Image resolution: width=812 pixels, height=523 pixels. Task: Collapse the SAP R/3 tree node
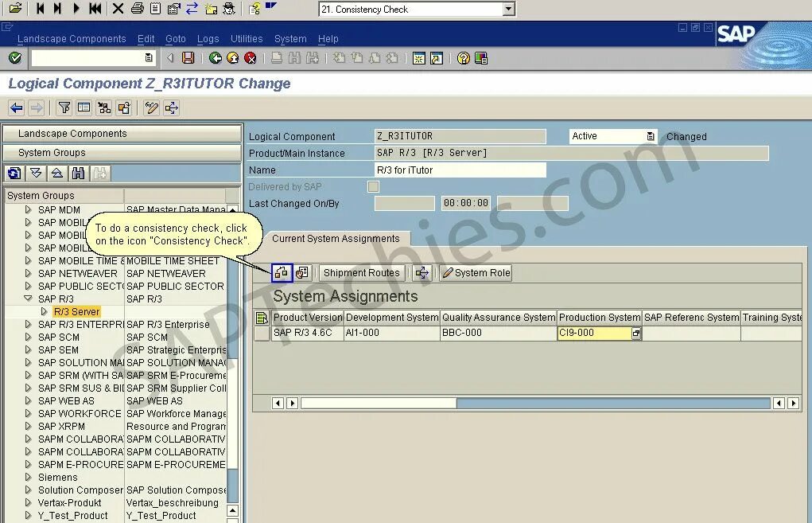click(28, 299)
